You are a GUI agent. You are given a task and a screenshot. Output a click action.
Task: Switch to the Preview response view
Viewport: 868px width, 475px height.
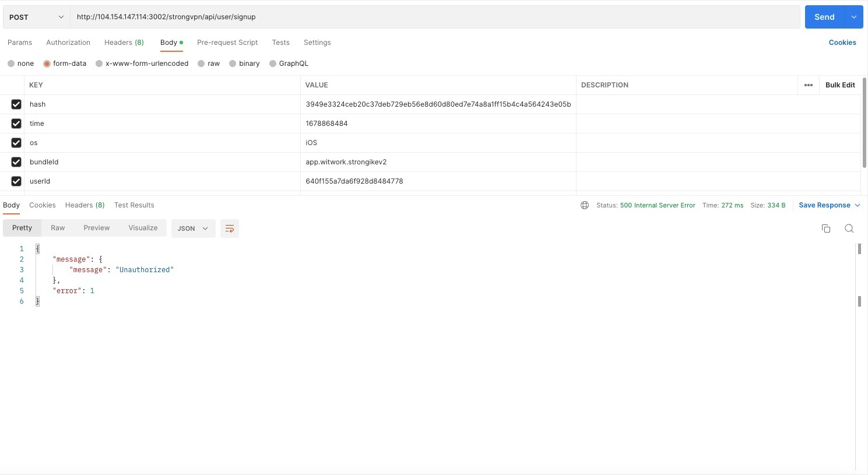97,228
